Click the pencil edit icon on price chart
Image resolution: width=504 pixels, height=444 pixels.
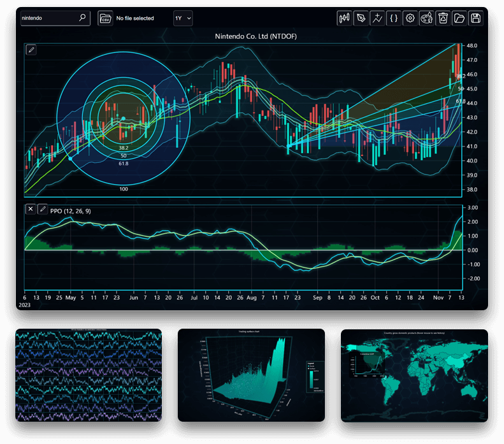31,50
